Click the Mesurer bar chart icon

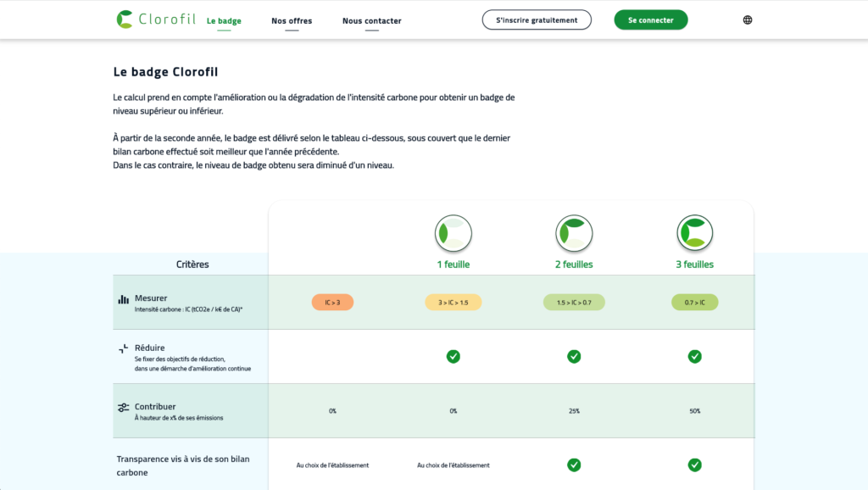click(124, 299)
